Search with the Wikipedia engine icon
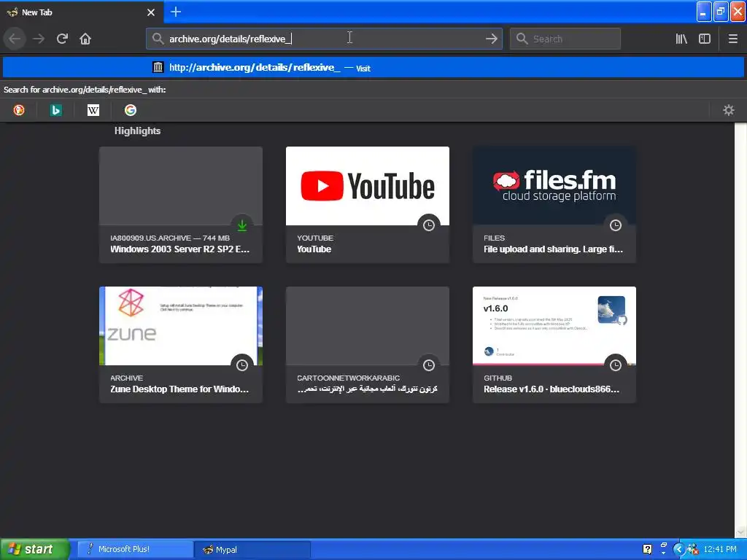 point(93,110)
